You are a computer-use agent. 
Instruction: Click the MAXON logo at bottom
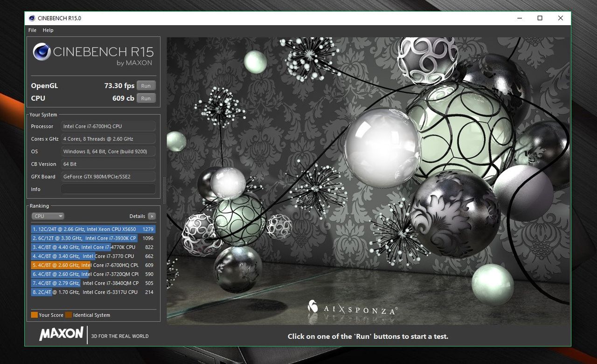61,334
